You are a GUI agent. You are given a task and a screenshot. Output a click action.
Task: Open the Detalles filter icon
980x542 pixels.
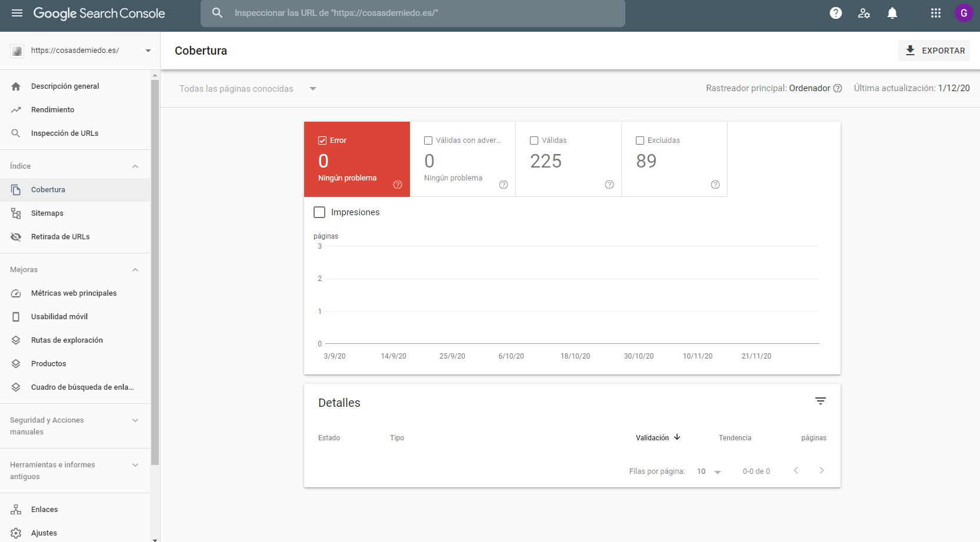pyautogui.click(x=821, y=401)
